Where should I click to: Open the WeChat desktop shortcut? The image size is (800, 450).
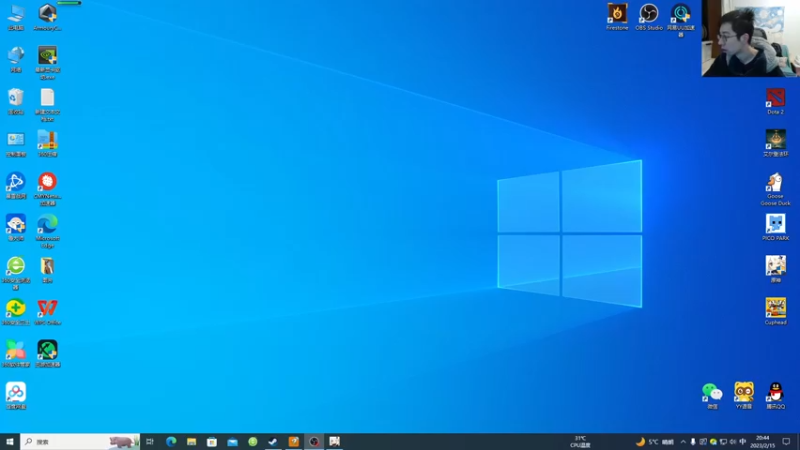click(x=712, y=396)
